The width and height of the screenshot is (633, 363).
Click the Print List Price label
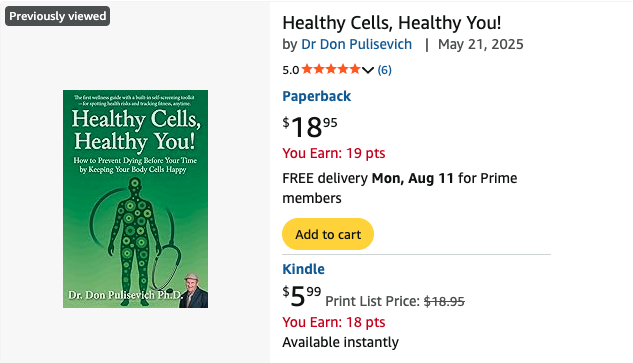[373, 301]
